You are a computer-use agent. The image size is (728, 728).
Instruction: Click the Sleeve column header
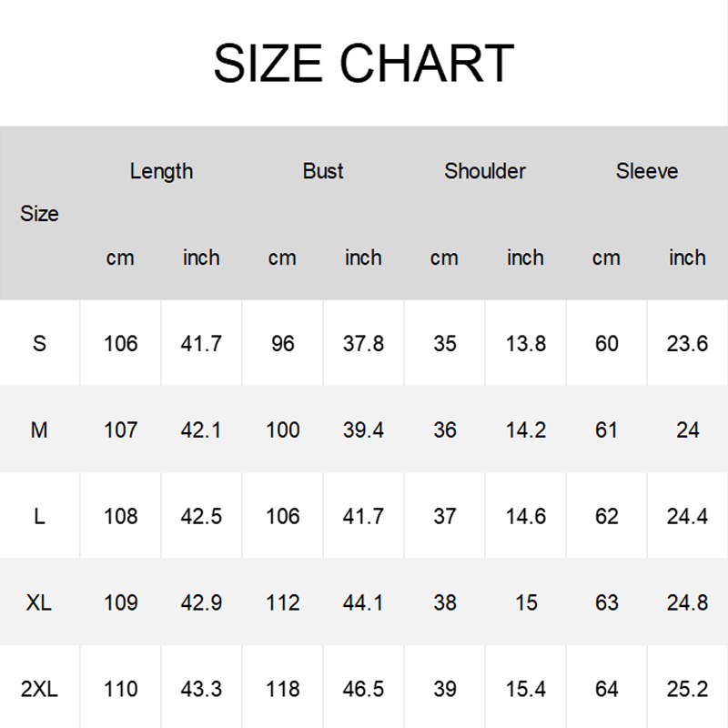click(x=647, y=171)
